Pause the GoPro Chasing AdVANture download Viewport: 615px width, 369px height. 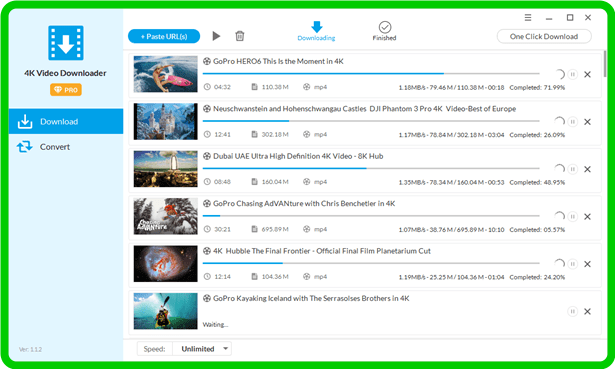tap(573, 216)
